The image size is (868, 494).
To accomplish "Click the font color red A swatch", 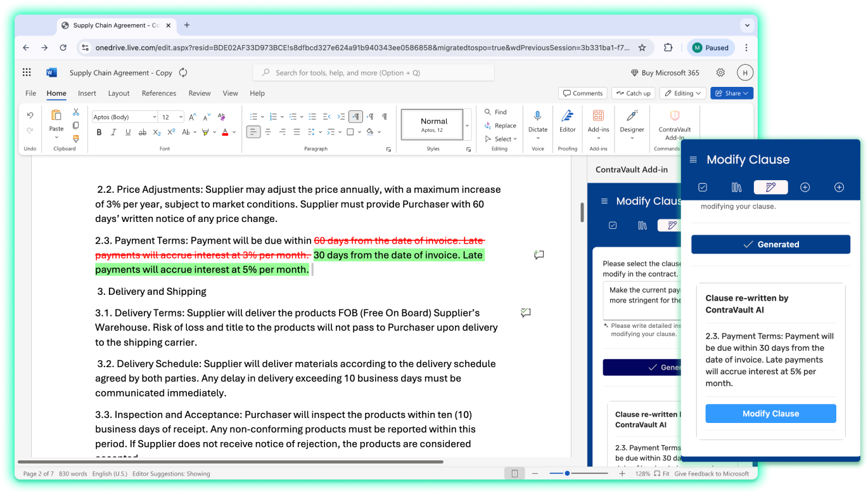I will coord(225,132).
